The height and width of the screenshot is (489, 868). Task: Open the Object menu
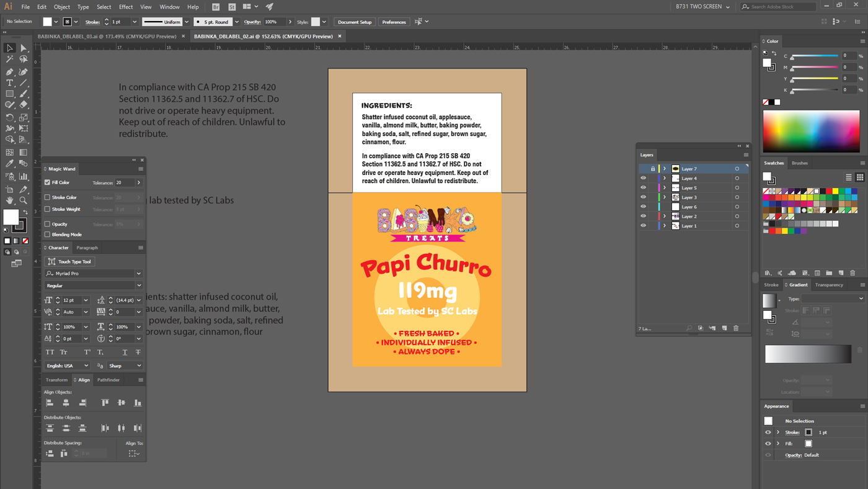(62, 7)
